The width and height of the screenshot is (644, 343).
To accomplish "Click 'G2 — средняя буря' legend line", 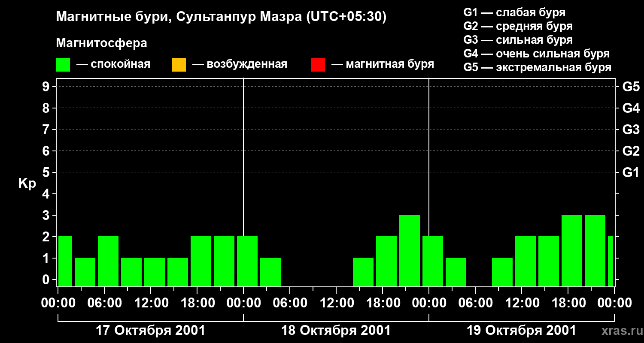I will coord(518,26).
